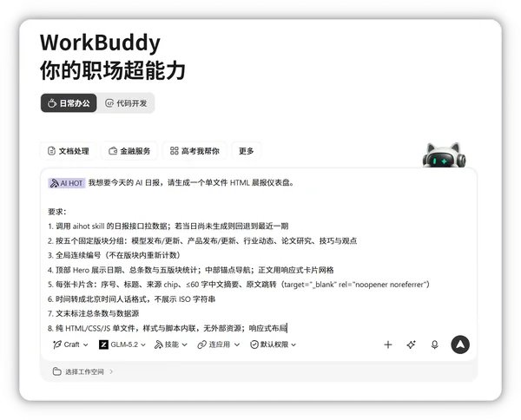
Task: Click the line '5. 每张卡片含'
Action: pos(239,285)
